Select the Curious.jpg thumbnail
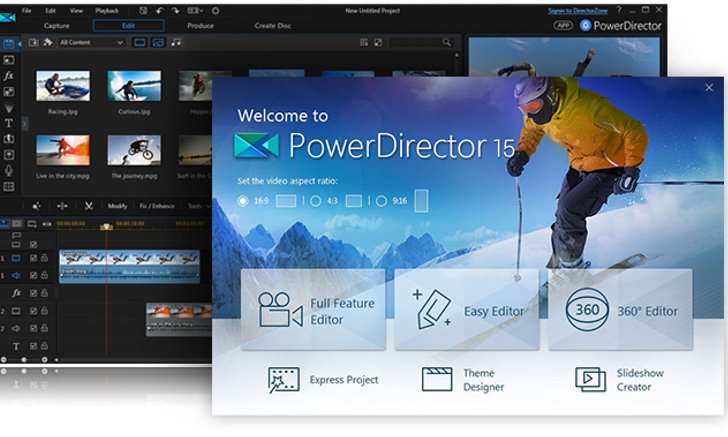 click(x=134, y=85)
